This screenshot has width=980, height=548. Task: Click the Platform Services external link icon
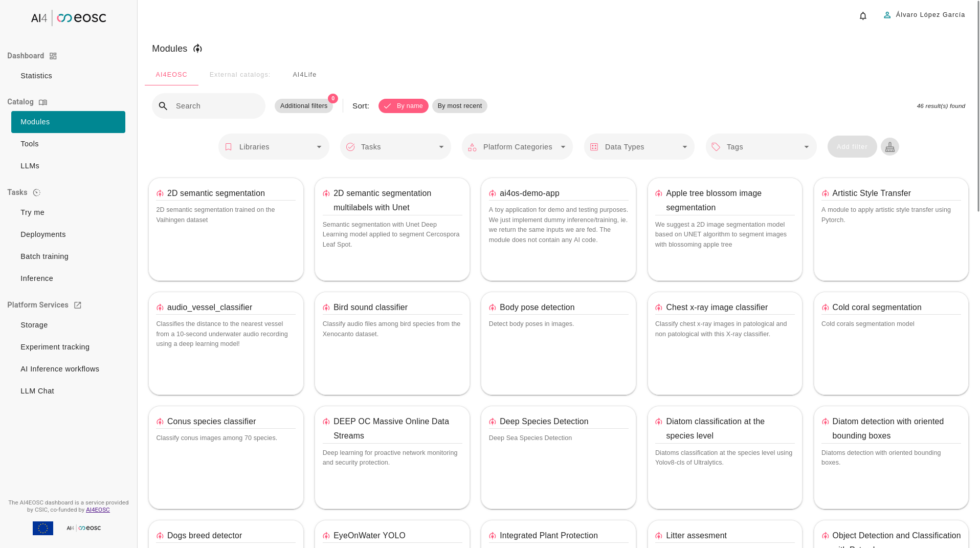78,305
